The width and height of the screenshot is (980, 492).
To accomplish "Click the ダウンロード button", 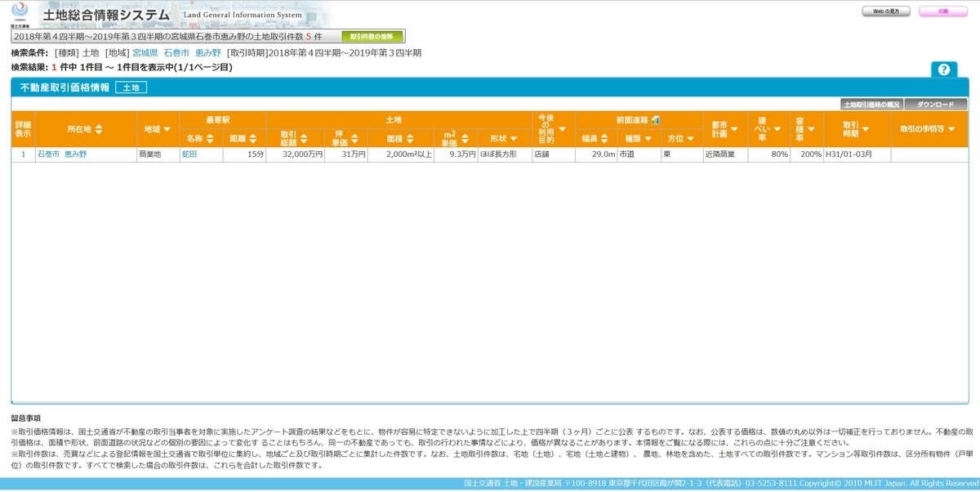I will coord(935,105).
